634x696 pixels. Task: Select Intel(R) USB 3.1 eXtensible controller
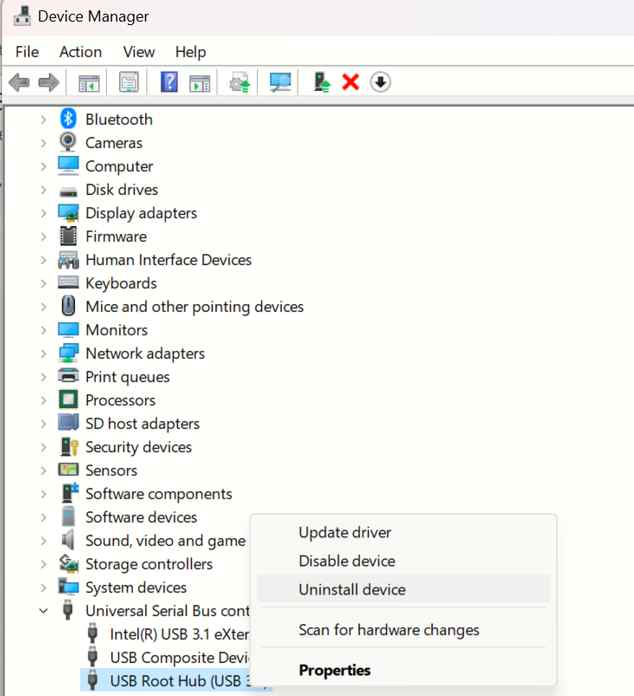[x=179, y=634]
